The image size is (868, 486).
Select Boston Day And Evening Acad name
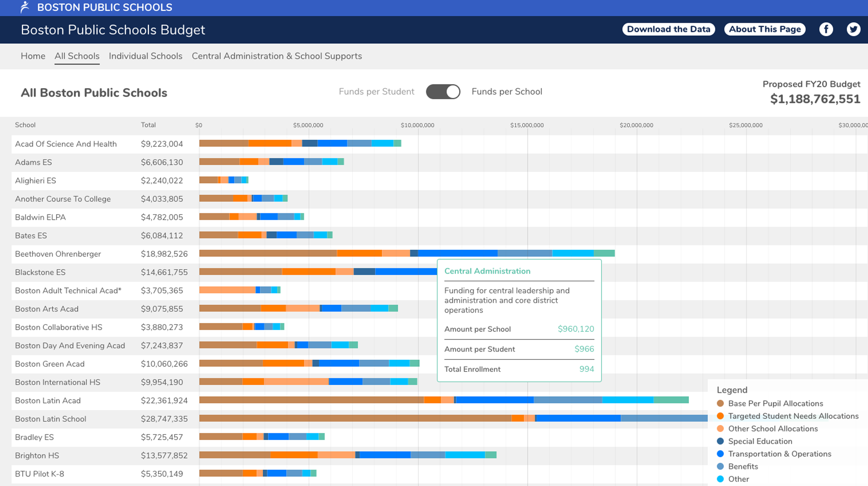click(x=70, y=346)
